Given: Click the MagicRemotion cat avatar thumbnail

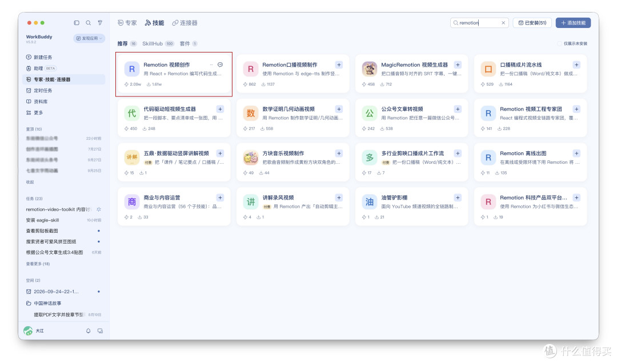Looking at the screenshot, I should click(370, 69).
